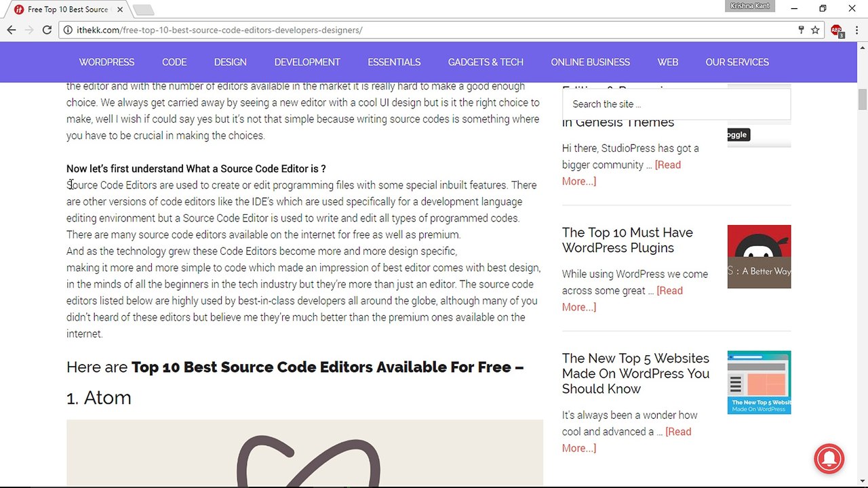Open 'The Top 10 Must Have WordPress Plugins' article
This screenshot has width=868, height=488.
point(627,240)
